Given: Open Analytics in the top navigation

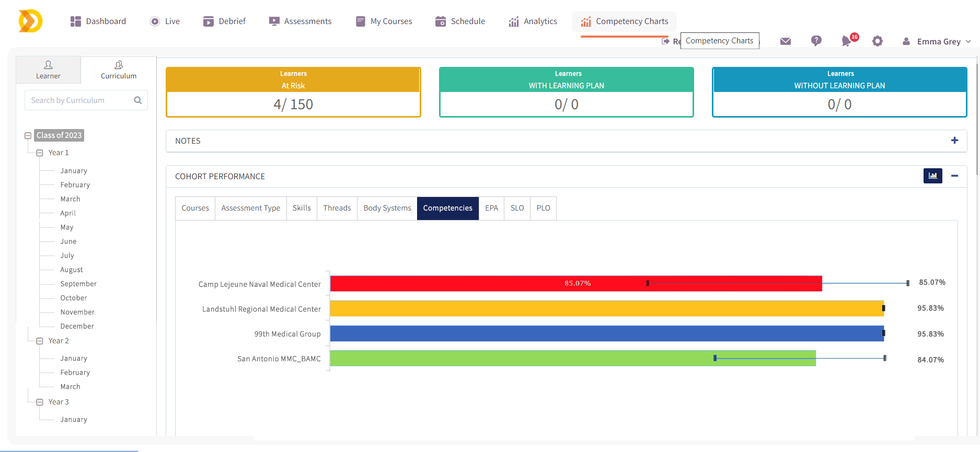Looking at the screenshot, I should (x=533, y=21).
